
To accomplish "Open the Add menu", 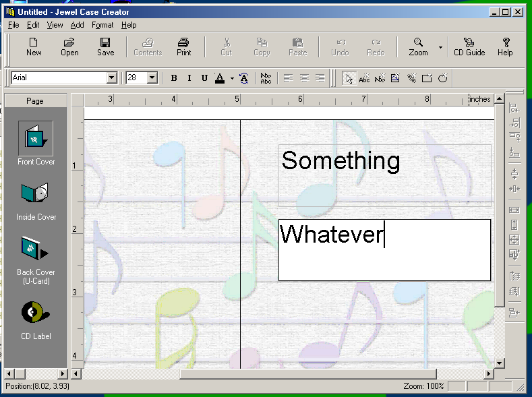I will tap(77, 25).
